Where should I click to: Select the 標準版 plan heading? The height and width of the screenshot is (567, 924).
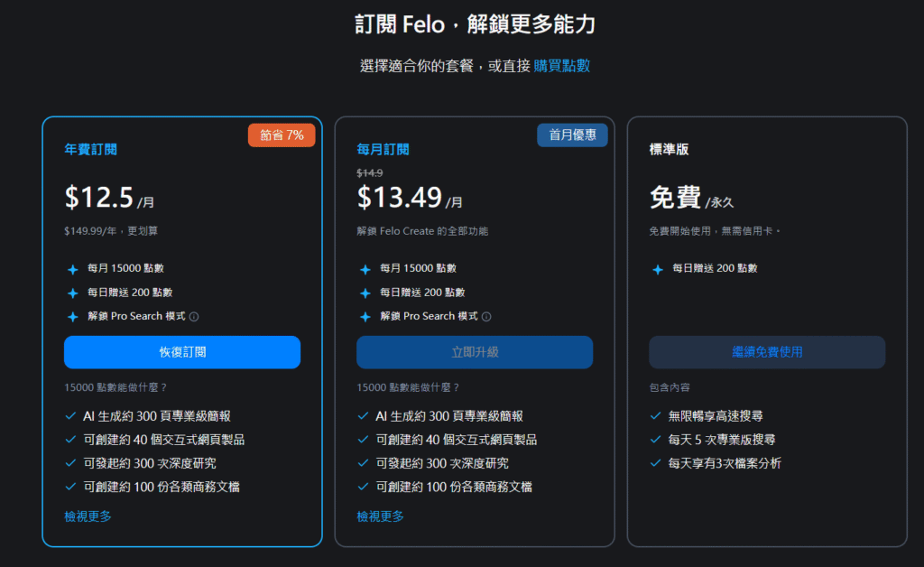(669, 150)
